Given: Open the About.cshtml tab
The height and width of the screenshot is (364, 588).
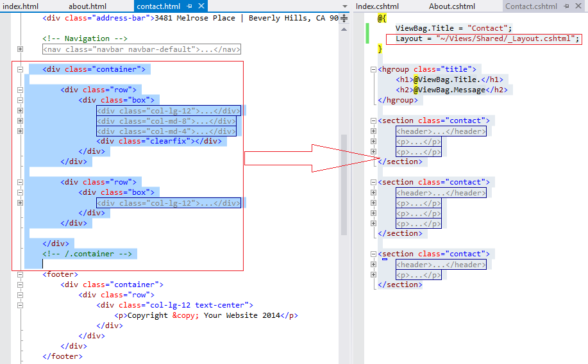Looking at the screenshot, I should click(452, 6).
